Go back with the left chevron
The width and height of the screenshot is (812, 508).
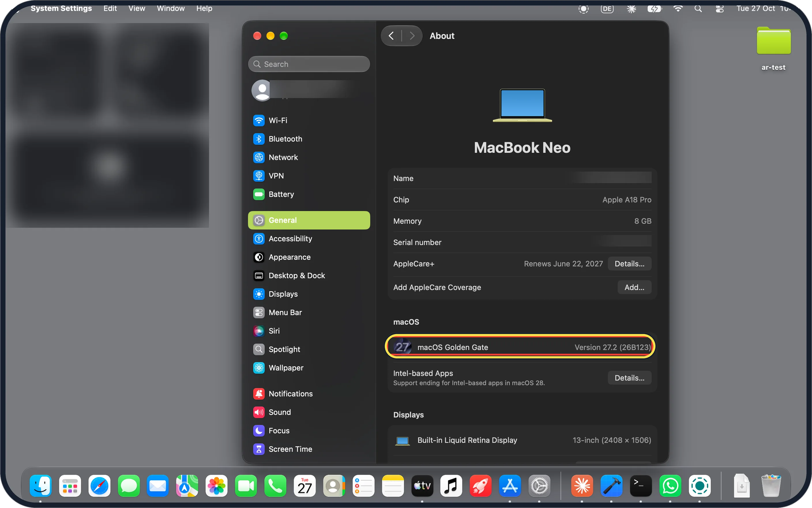tap(391, 36)
